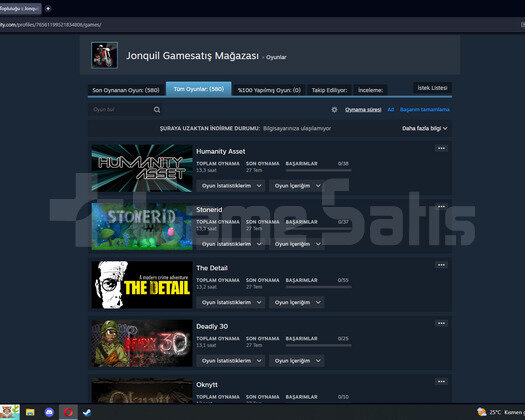This screenshot has height=420, width=525.
Task: Sort games by Ad
Action: (x=390, y=110)
